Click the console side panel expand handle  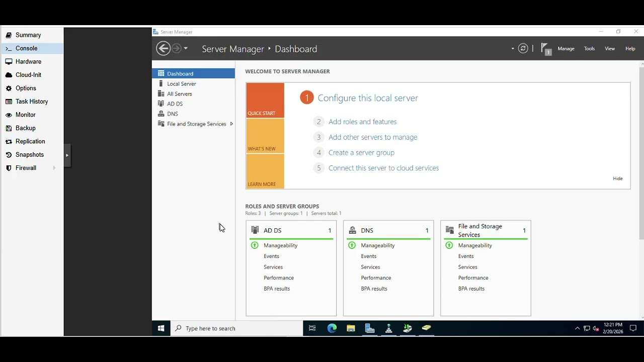(67, 155)
